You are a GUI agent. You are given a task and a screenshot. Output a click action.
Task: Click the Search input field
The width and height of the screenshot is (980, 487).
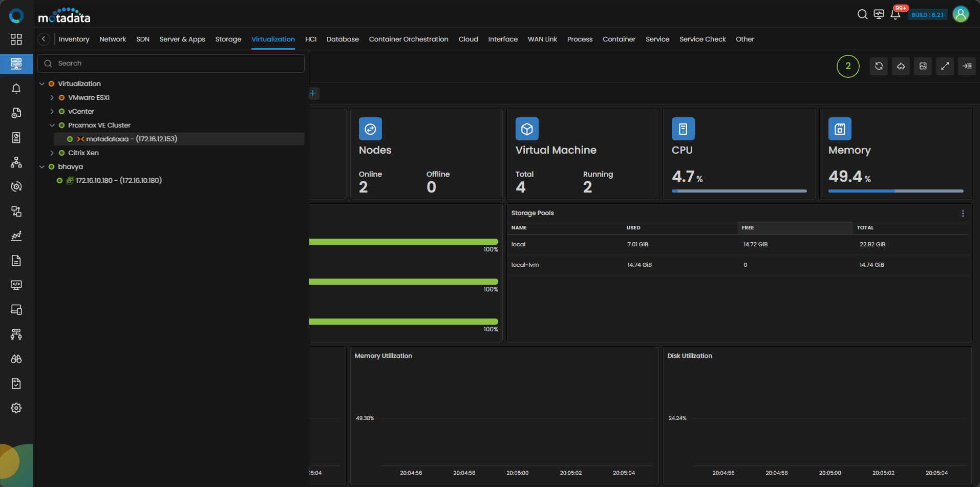[177, 63]
